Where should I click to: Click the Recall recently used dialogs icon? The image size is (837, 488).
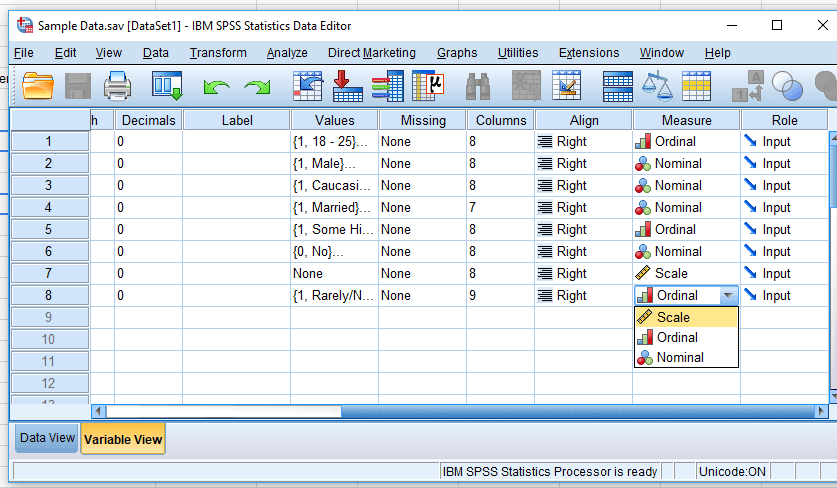pos(167,87)
